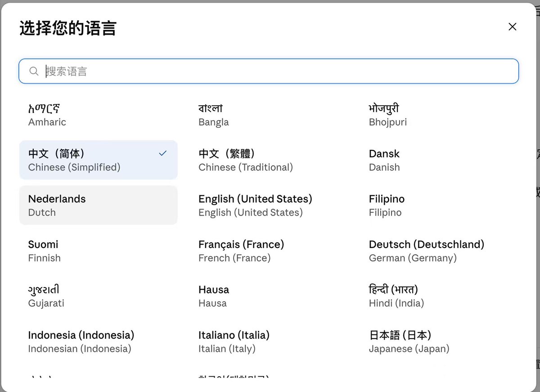Select 中文（简体）Chinese (Simplified)

(99, 160)
